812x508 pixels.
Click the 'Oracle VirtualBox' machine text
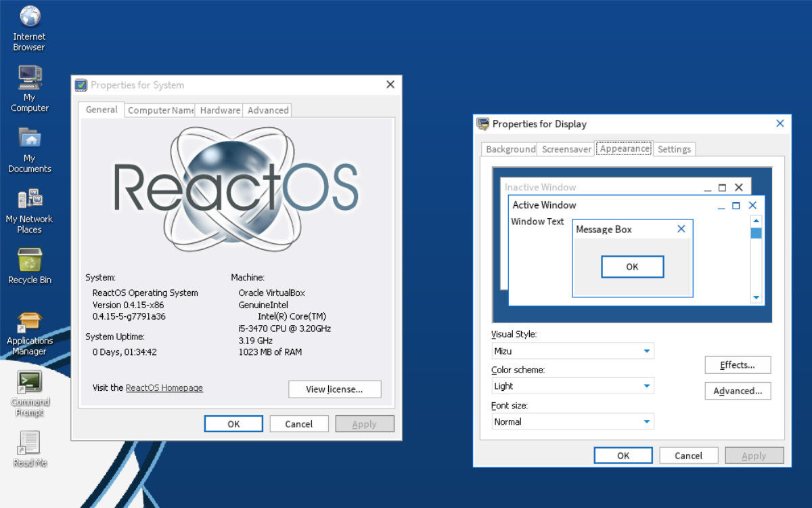point(272,293)
